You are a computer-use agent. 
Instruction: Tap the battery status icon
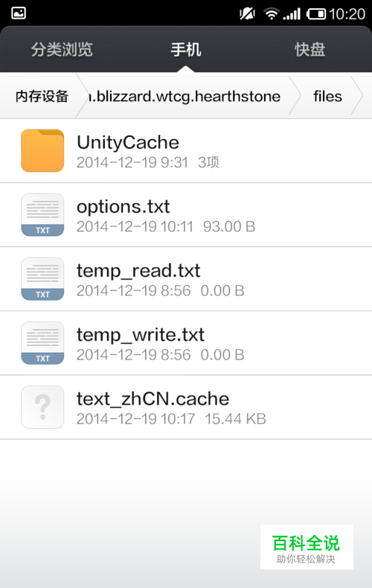coord(316,14)
